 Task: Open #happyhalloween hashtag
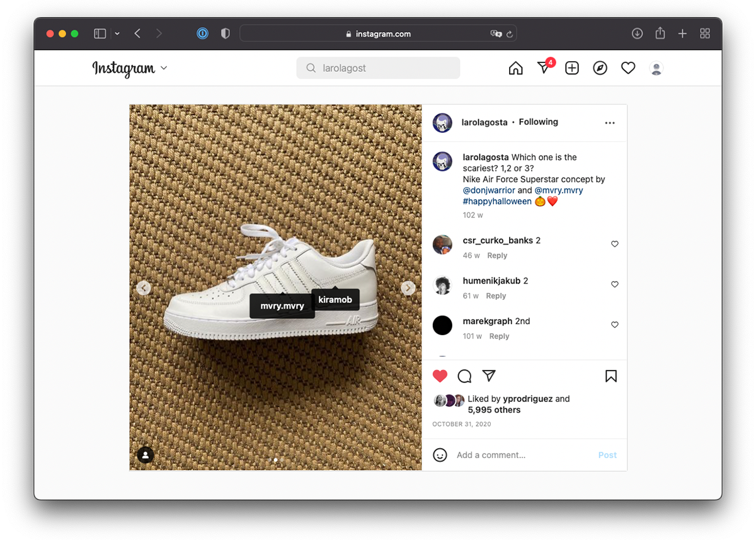(x=497, y=202)
